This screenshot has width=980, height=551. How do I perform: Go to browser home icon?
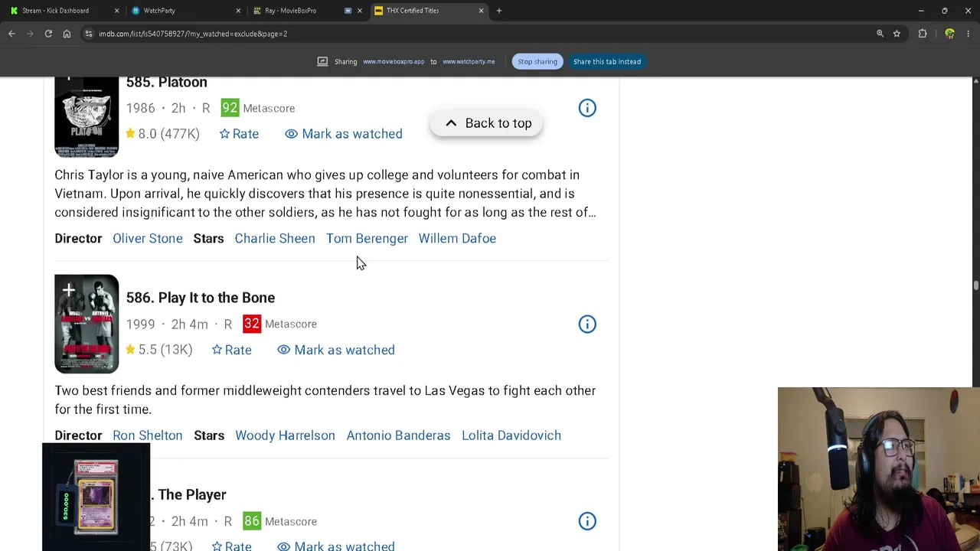(67, 34)
